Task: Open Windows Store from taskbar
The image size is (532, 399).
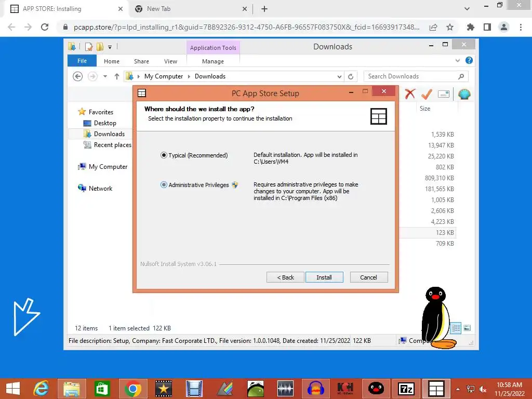Action: tap(102, 389)
